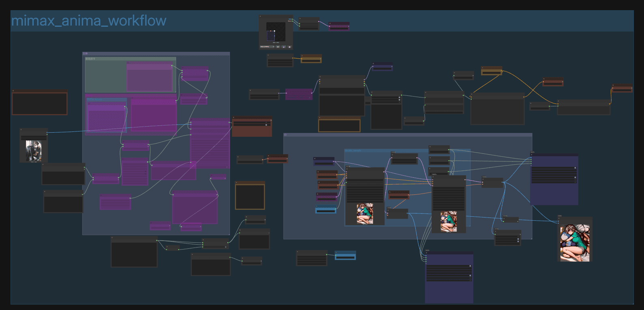Toggle the lower switch in the bottom indigo node

coord(470,276)
